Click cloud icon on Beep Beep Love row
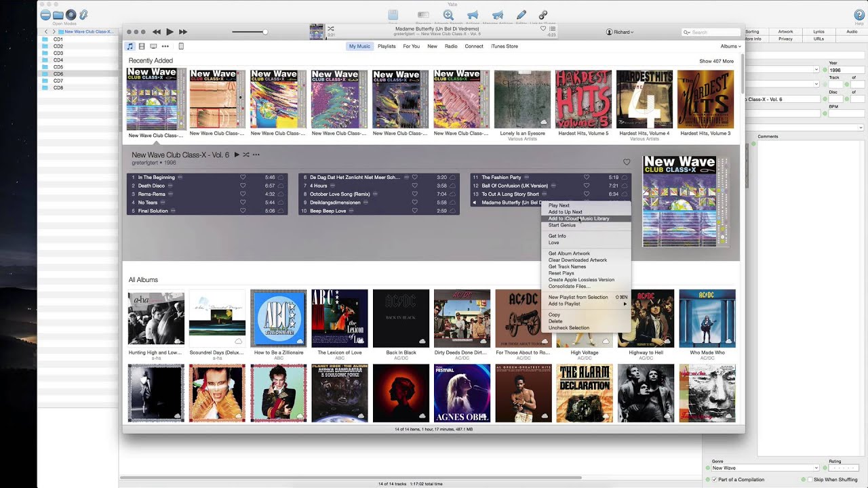This screenshot has width=868, height=488. [x=452, y=211]
